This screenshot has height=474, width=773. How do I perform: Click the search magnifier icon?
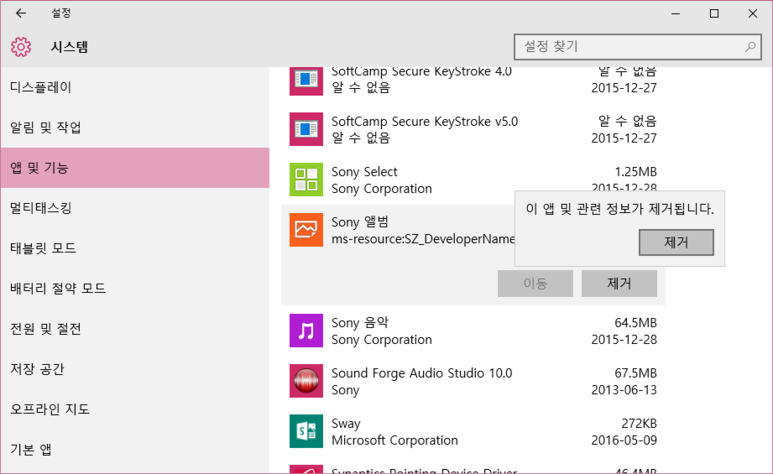pos(750,47)
